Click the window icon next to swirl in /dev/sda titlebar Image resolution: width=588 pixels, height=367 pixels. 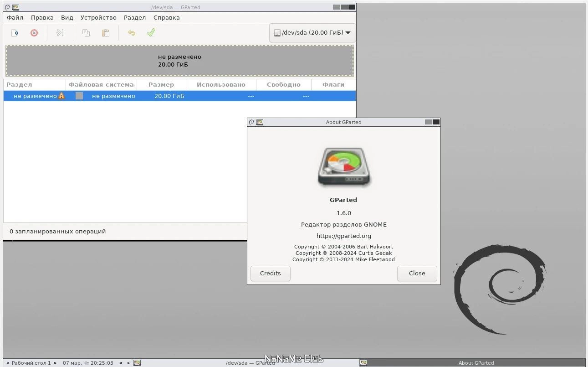[x=15, y=7]
